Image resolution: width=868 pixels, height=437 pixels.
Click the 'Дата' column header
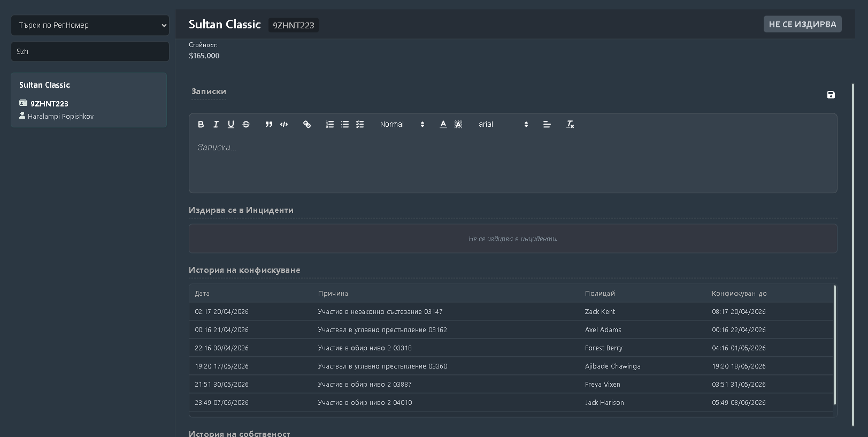click(202, 294)
